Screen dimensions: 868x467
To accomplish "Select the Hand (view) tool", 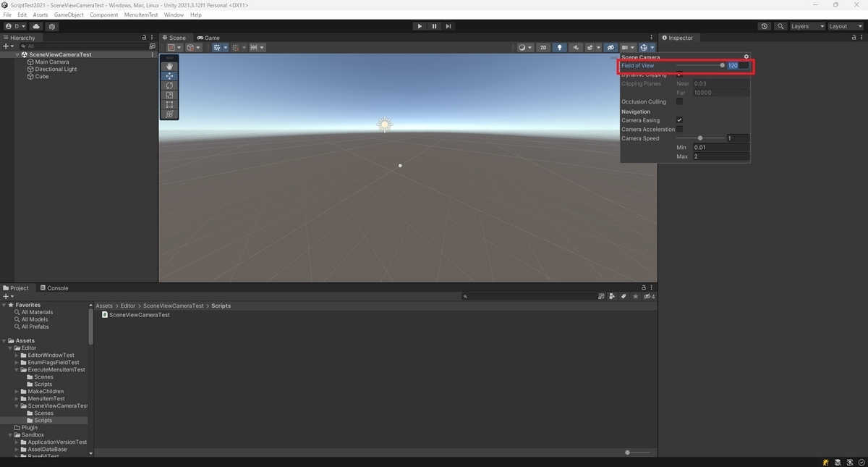I will pos(169,67).
